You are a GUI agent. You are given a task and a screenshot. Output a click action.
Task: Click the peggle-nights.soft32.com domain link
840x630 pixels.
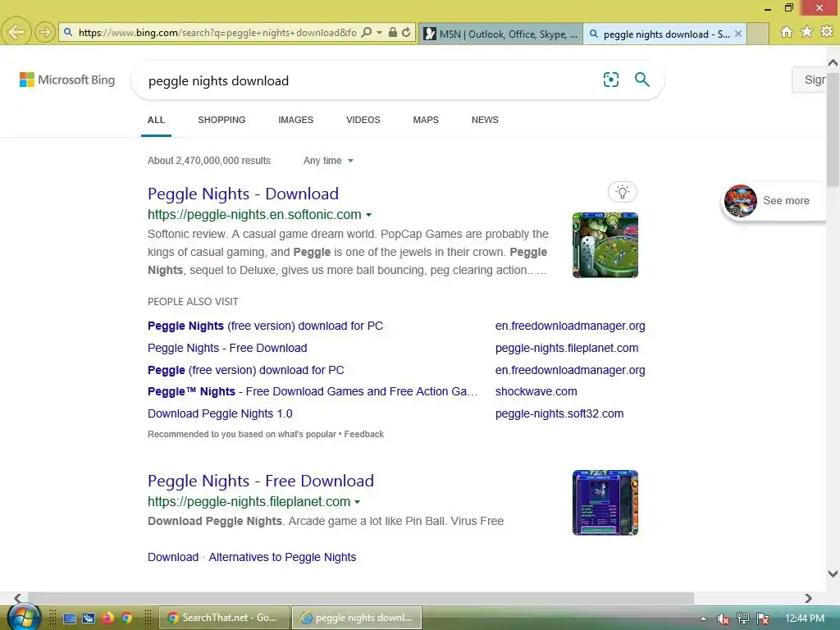point(559,413)
